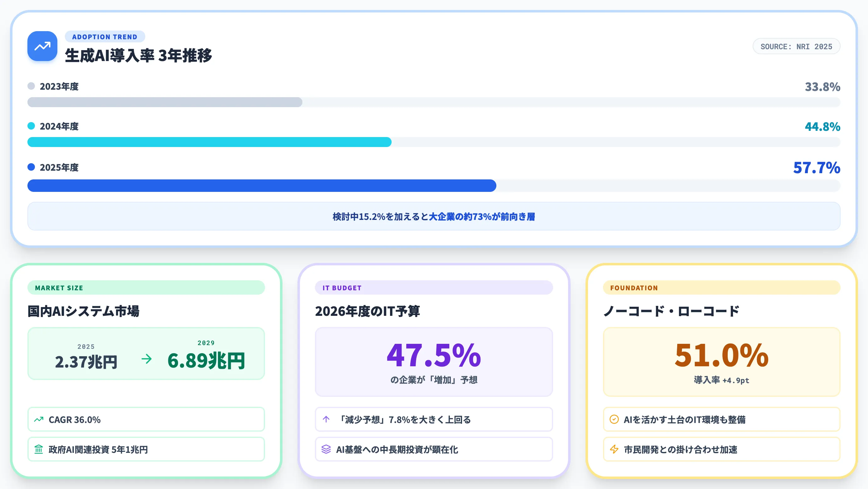Screen dimensions: 868x489
Task: Click the 「減少予想」7.8%を大きく上回る row
Action: tap(434, 419)
